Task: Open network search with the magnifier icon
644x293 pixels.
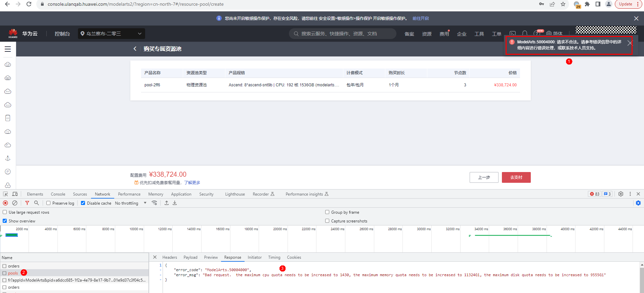Action: (37, 203)
